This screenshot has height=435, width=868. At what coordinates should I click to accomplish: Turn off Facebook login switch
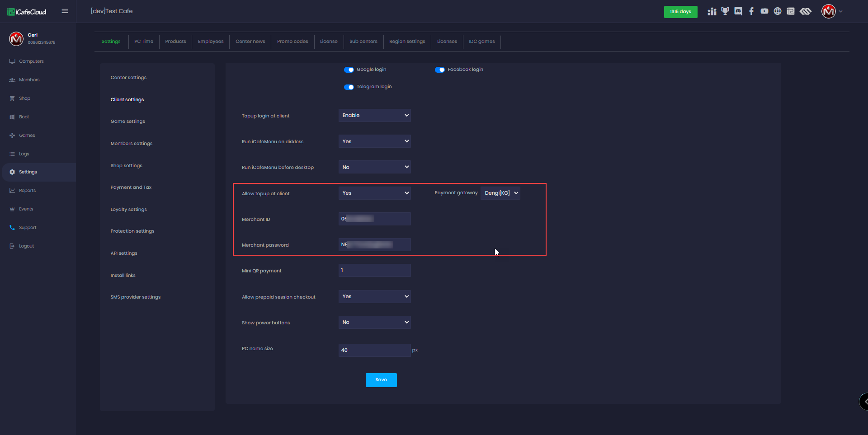(440, 70)
